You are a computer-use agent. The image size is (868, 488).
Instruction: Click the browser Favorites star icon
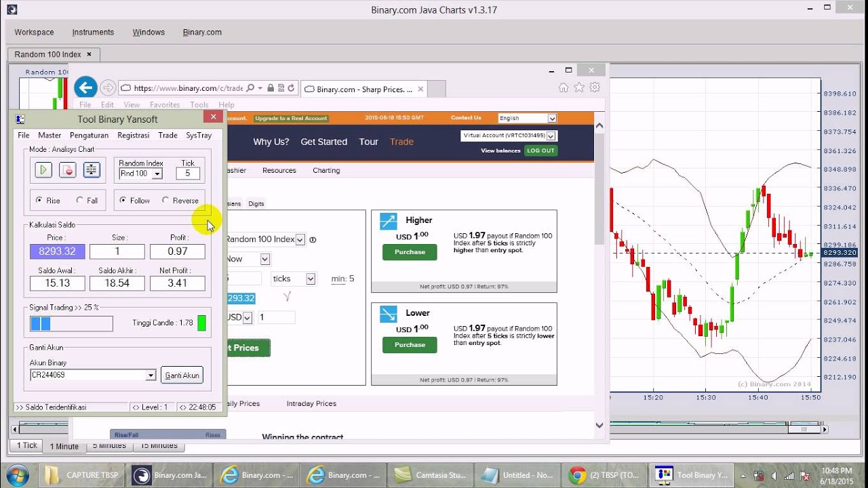point(579,87)
